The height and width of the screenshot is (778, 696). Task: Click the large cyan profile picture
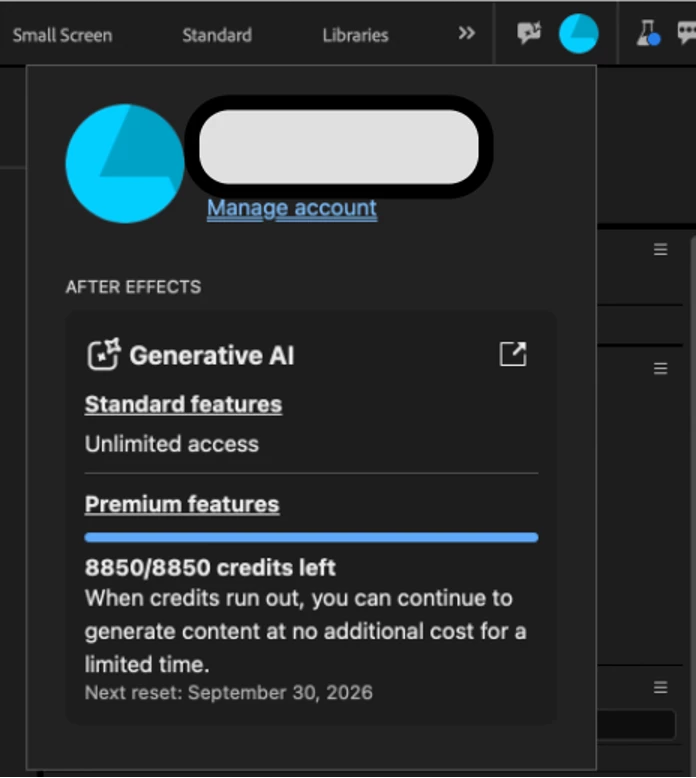pos(125,164)
